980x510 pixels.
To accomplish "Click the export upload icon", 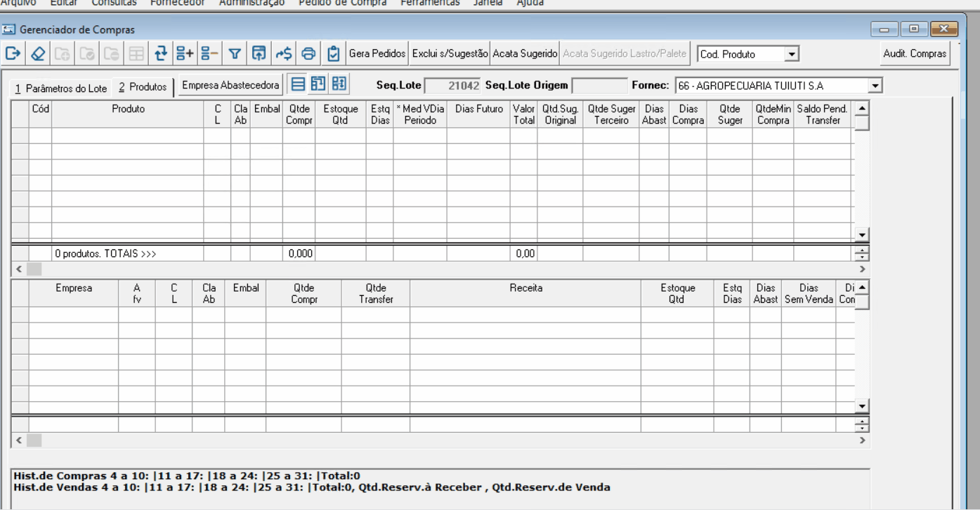I will pos(259,53).
